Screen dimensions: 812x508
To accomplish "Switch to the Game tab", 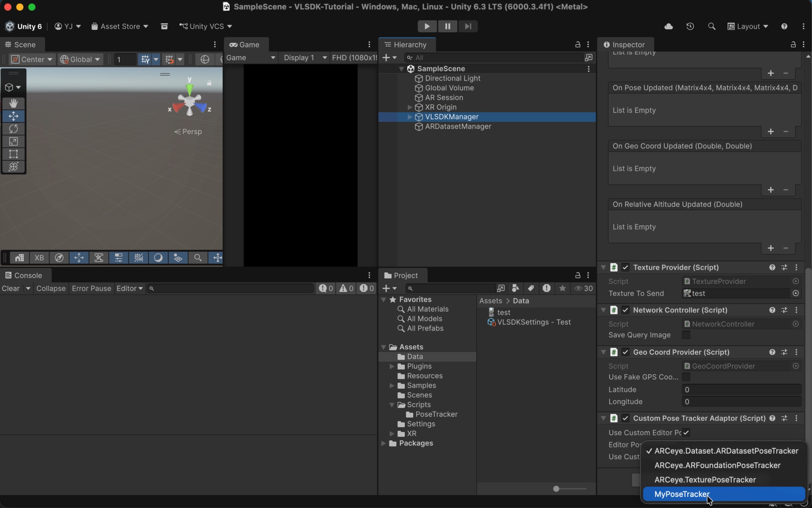I will pyautogui.click(x=246, y=45).
